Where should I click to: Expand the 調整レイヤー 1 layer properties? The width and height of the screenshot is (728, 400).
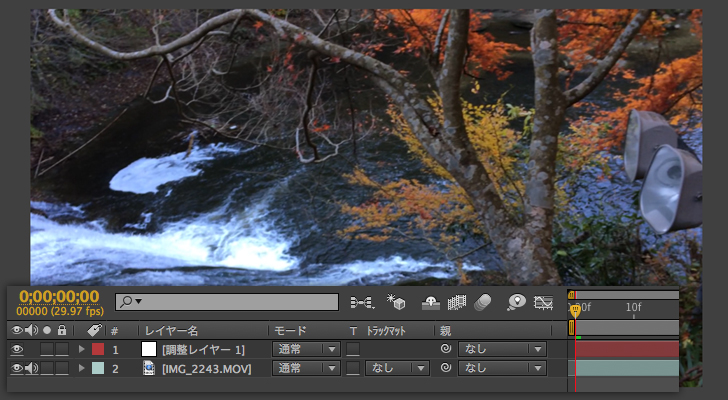[82, 349]
